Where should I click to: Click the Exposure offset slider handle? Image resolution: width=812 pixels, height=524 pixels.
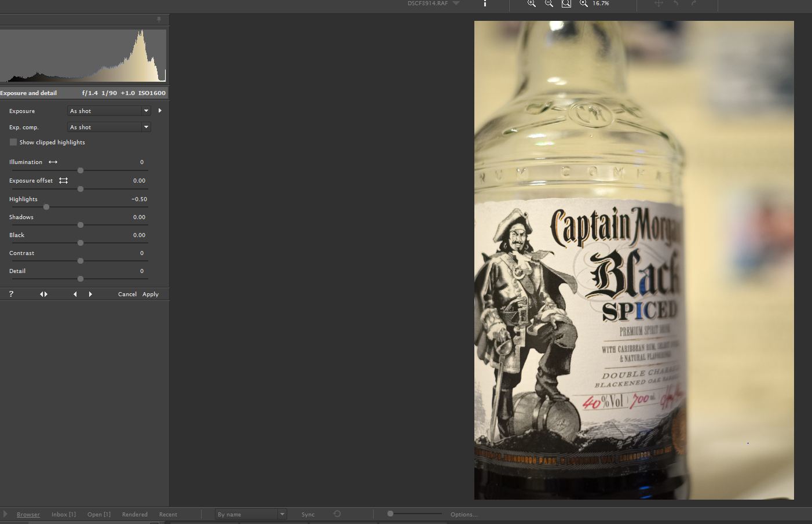[81, 189]
